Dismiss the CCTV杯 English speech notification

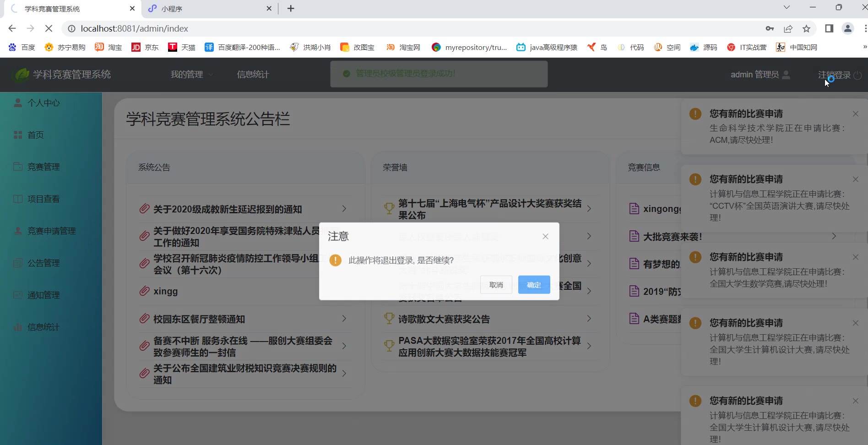(x=856, y=179)
